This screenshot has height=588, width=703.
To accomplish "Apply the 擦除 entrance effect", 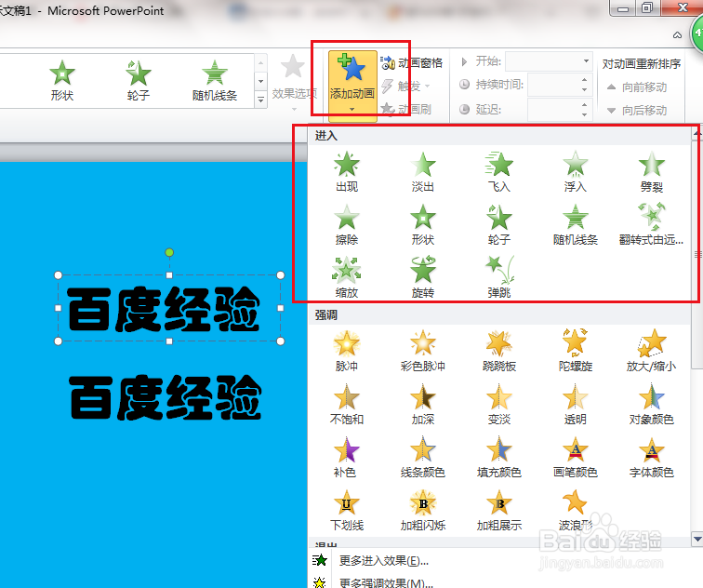I will click(x=347, y=225).
